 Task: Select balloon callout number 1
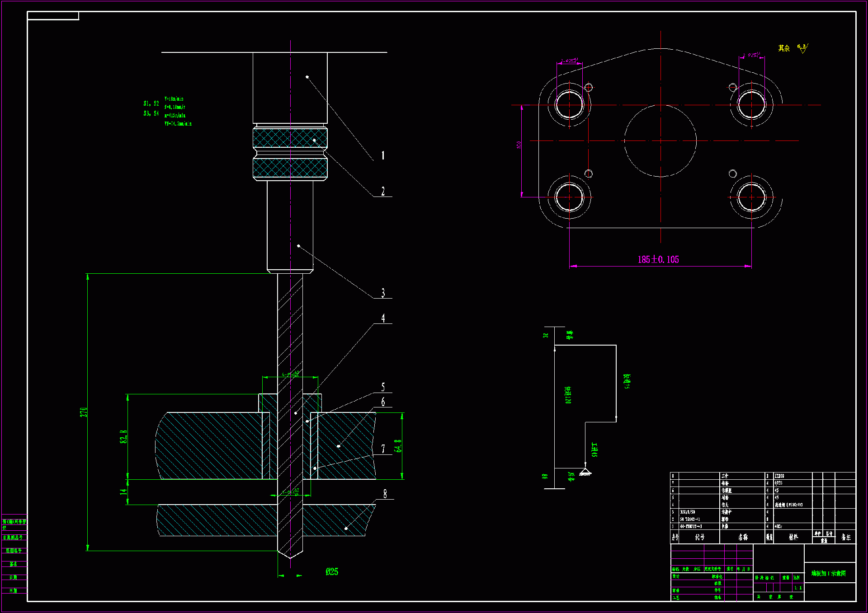(x=383, y=155)
